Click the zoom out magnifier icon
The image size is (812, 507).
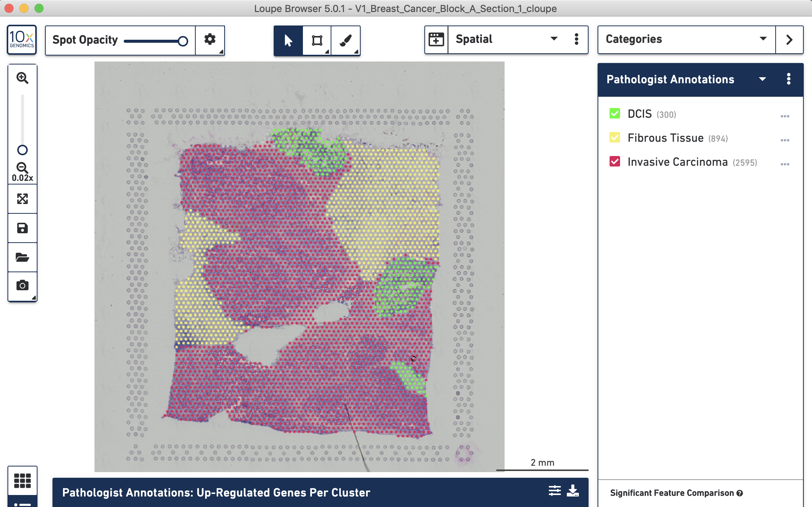click(22, 168)
